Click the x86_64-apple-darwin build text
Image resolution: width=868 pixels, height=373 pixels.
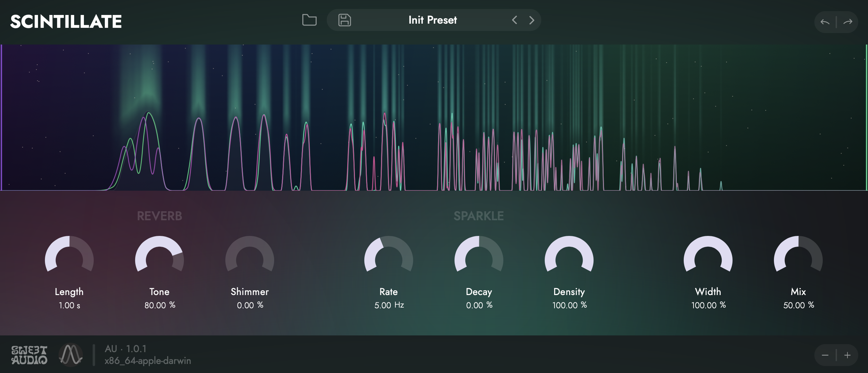(x=148, y=361)
